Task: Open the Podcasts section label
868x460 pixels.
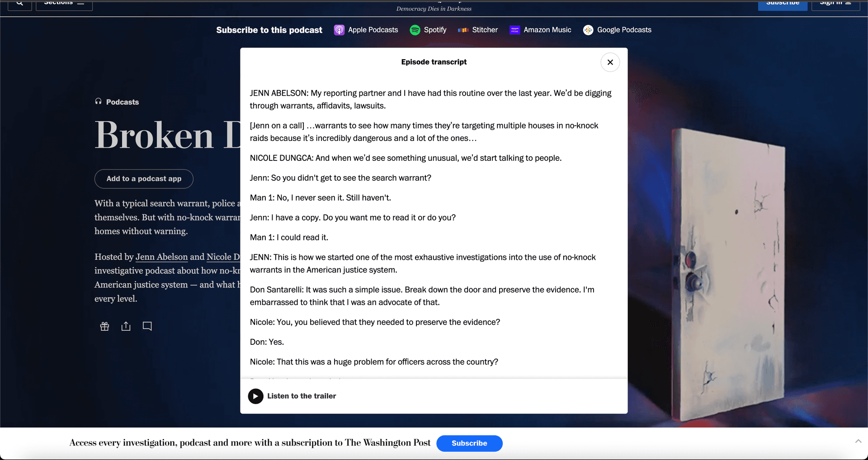Action: pos(122,102)
